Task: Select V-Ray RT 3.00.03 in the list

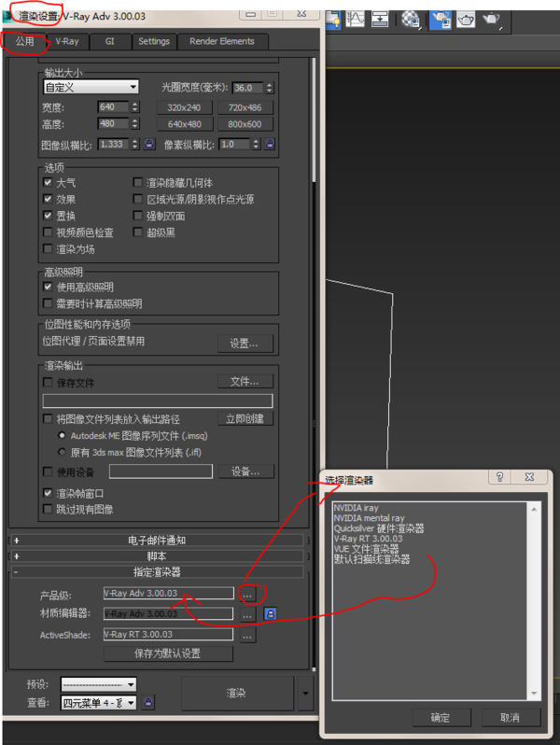Action: [x=368, y=539]
